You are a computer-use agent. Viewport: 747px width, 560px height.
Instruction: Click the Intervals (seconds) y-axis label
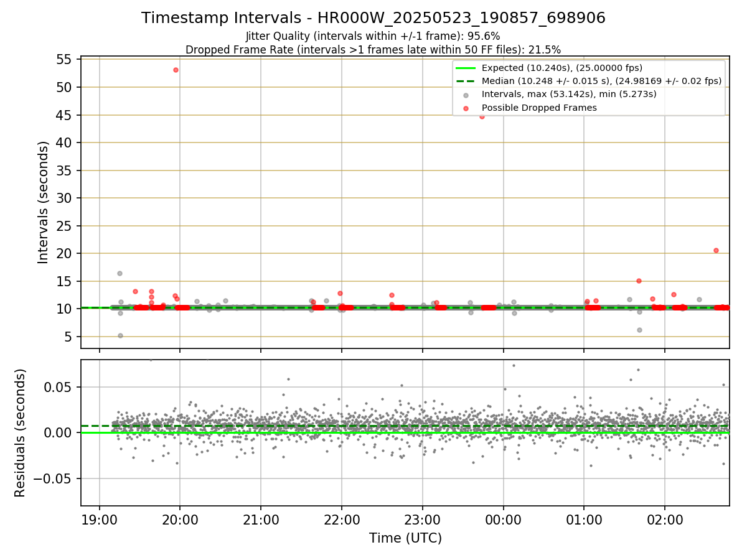43,202
